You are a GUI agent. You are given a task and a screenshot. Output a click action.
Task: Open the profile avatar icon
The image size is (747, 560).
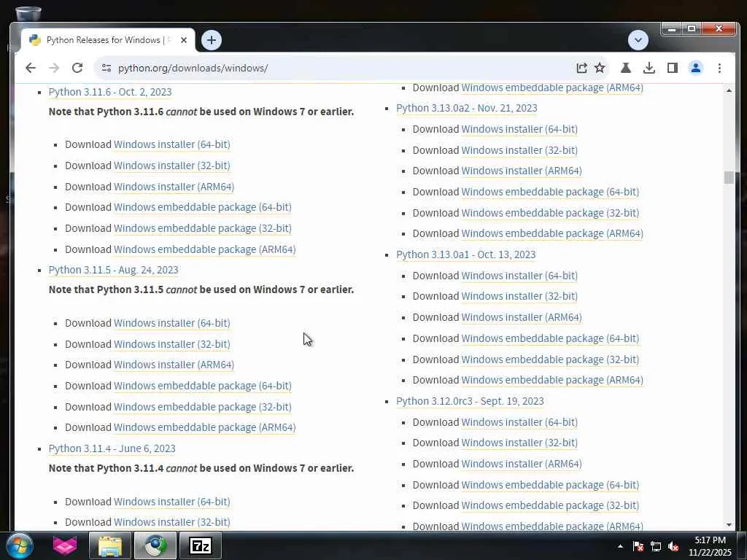(x=695, y=68)
